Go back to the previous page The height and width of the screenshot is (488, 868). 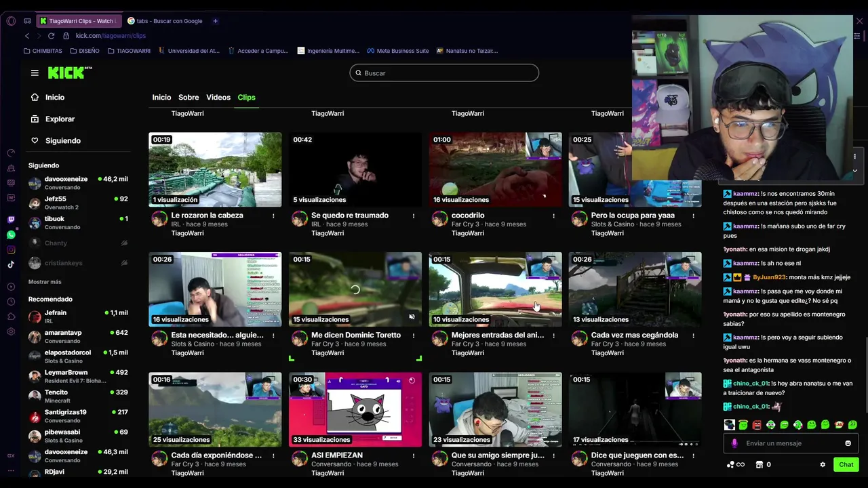pyautogui.click(x=27, y=35)
